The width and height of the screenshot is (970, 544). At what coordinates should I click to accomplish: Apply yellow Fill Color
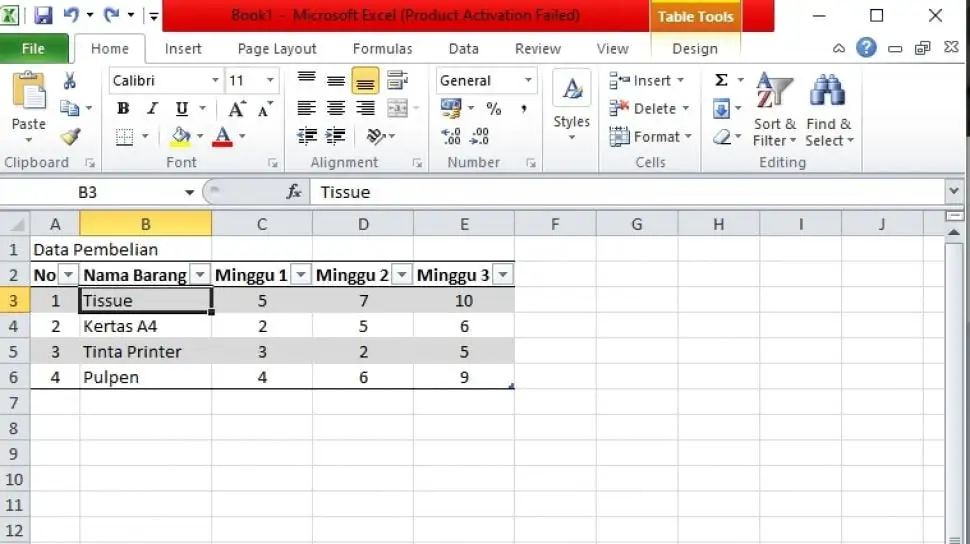[181, 137]
